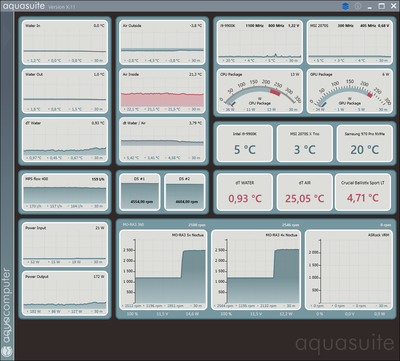This screenshot has height=361, width=400.
Task: Minimize the aquasuite window
Action: tap(369, 6)
